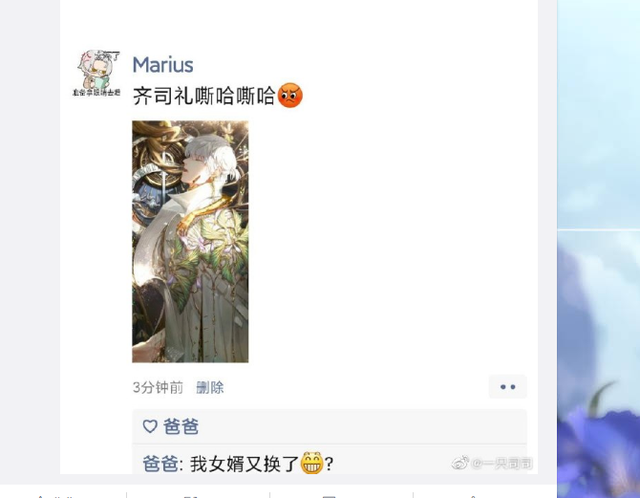Click the Marius username link
The image size is (640, 498).
(x=163, y=64)
